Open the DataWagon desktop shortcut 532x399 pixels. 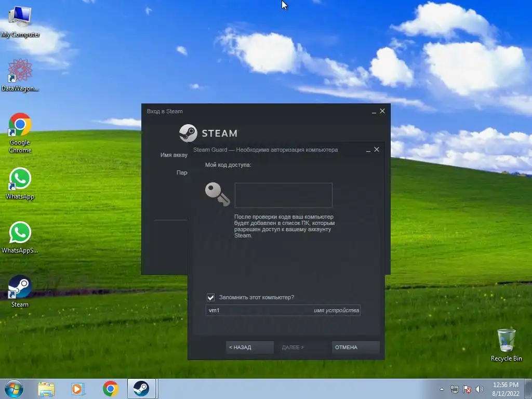click(x=20, y=75)
